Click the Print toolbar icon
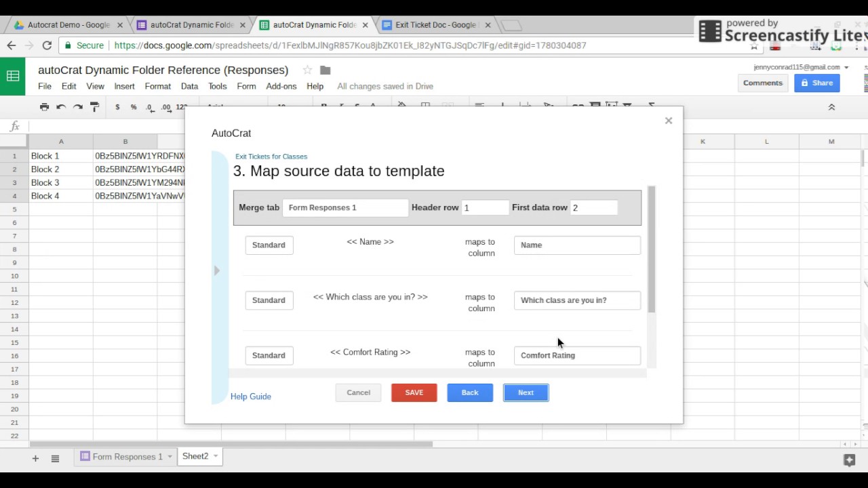868x488 pixels. 44,107
